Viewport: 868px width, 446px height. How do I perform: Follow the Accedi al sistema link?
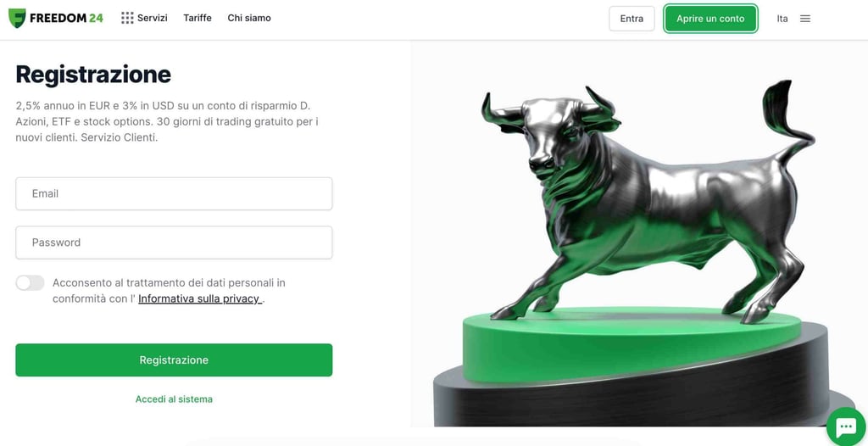click(174, 399)
